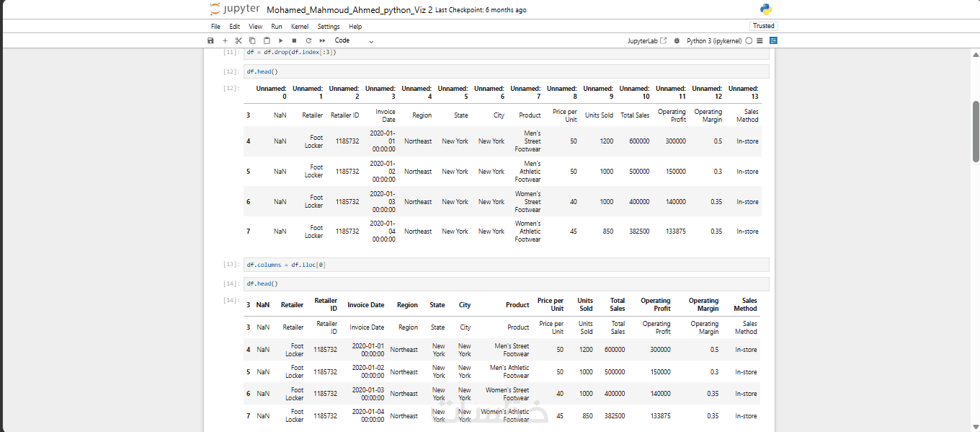Open the cell type Code dropdown
Image resolution: width=980 pixels, height=432 pixels.
pos(354,41)
